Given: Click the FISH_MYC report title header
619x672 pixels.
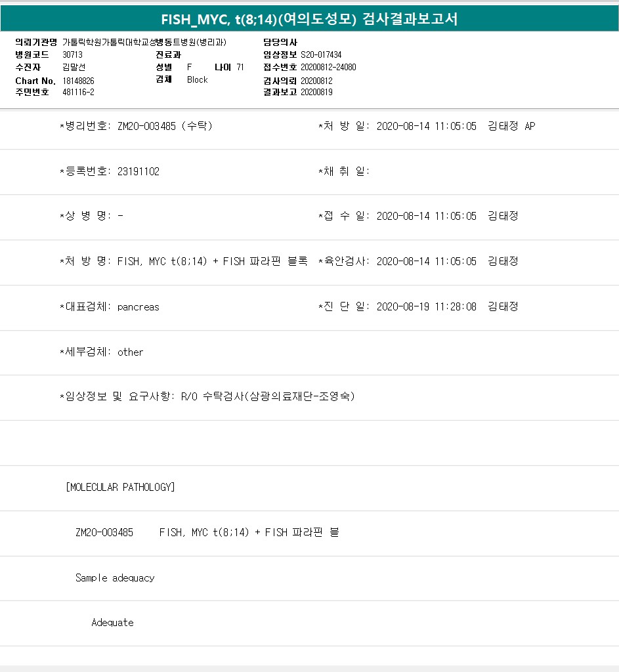Looking at the screenshot, I should point(310,19).
